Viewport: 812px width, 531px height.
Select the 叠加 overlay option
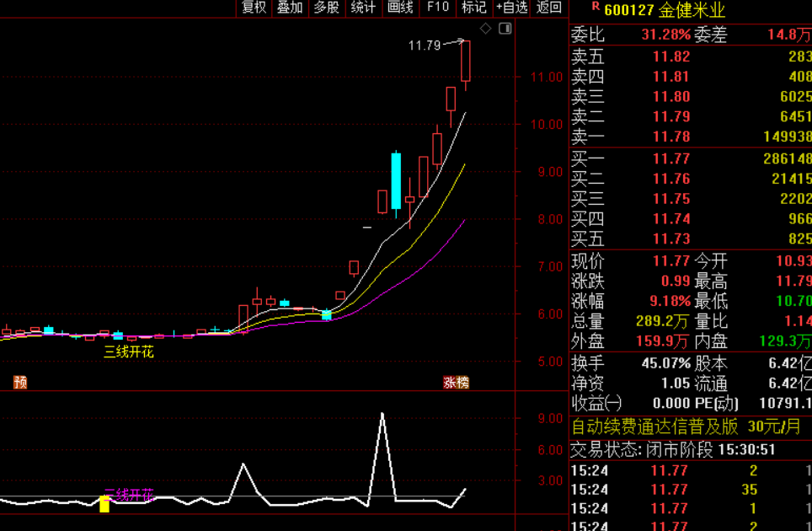point(290,8)
